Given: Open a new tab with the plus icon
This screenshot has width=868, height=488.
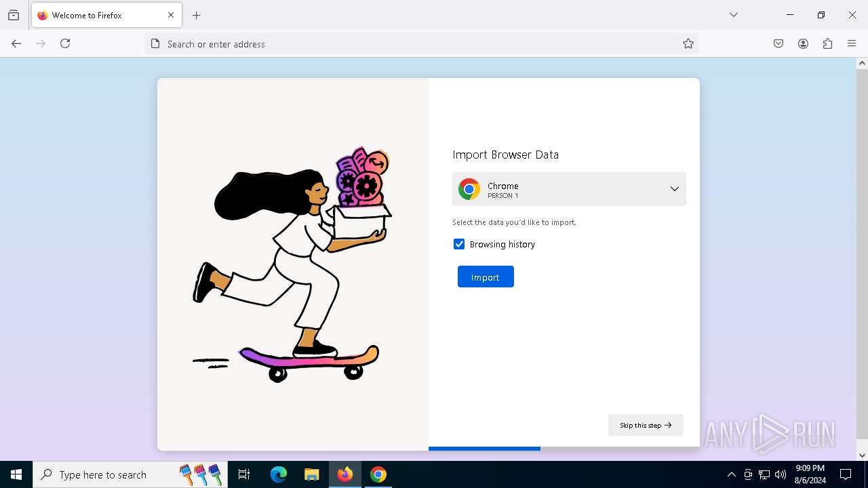Looking at the screenshot, I should [197, 15].
